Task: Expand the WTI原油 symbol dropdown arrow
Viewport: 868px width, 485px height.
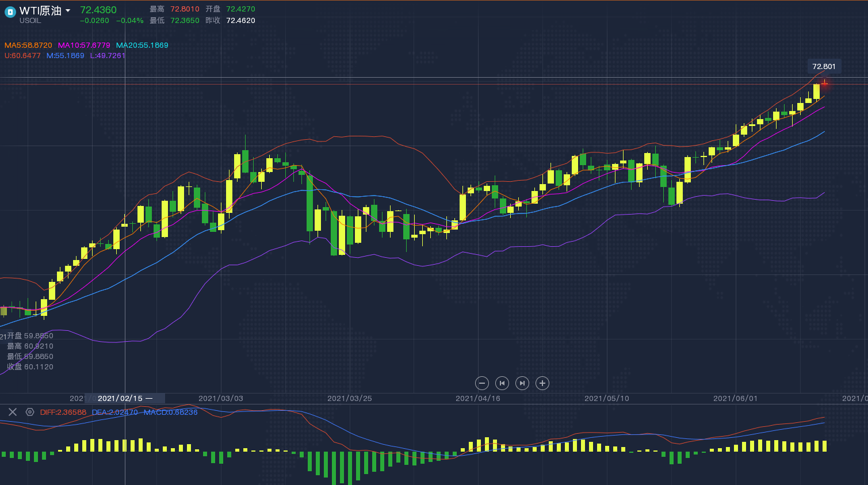Action: (x=68, y=11)
